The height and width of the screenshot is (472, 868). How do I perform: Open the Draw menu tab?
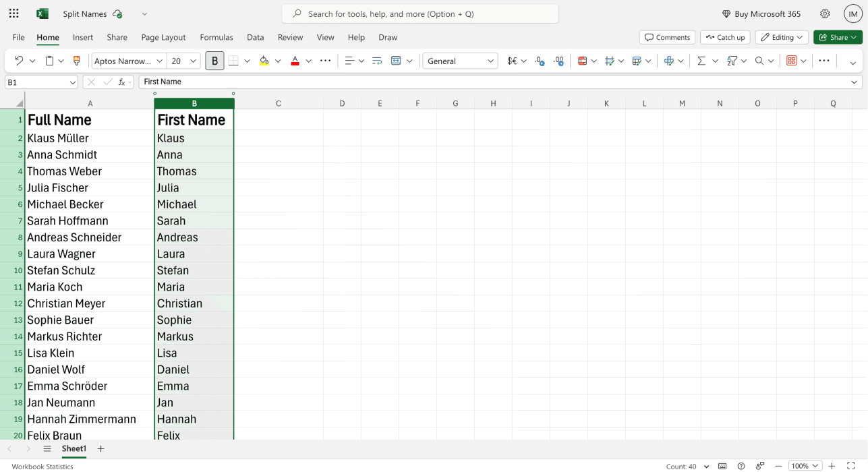[x=388, y=37]
